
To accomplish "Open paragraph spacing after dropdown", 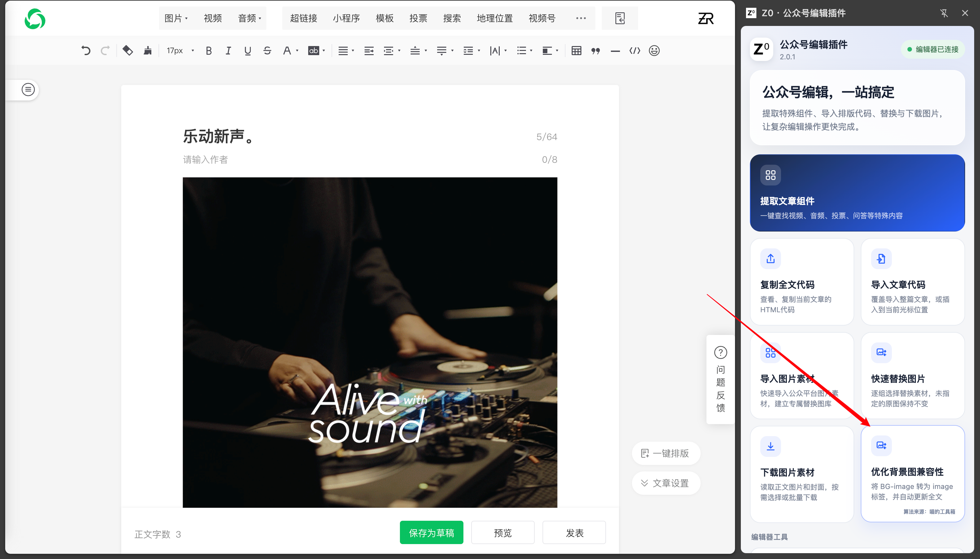I will [x=452, y=51].
